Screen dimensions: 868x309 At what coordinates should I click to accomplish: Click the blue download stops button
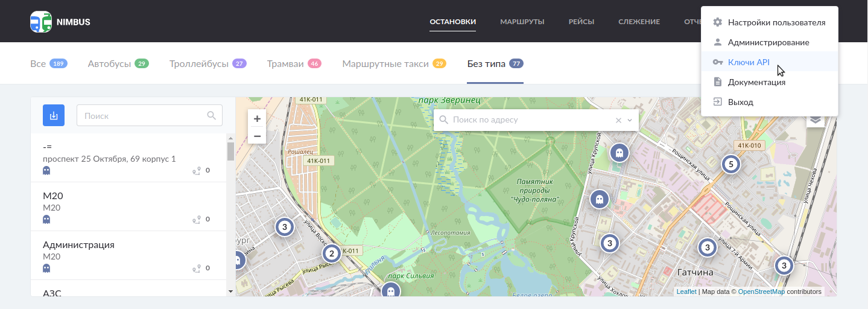pos(54,115)
